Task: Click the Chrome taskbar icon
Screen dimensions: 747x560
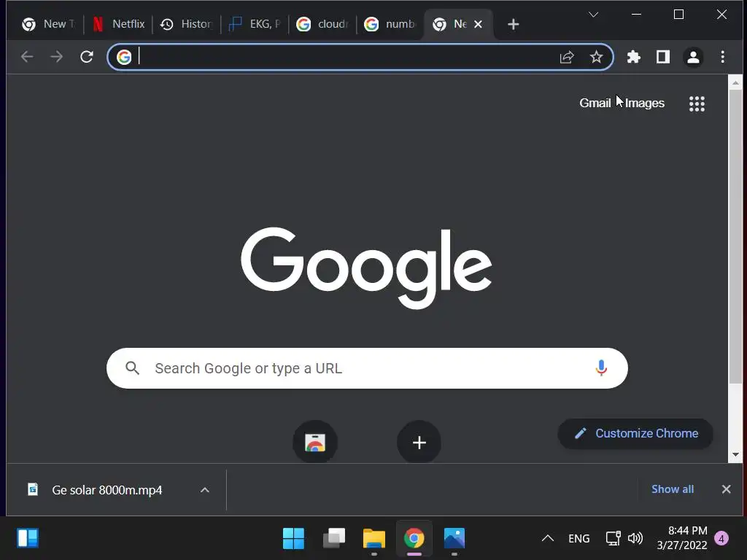Action: pyautogui.click(x=414, y=539)
